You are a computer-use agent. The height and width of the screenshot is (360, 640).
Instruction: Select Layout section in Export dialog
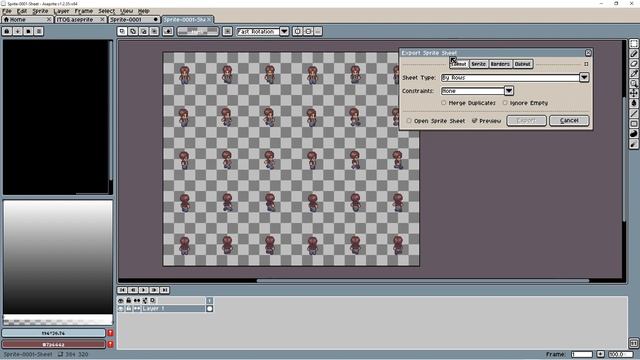(x=458, y=64)
